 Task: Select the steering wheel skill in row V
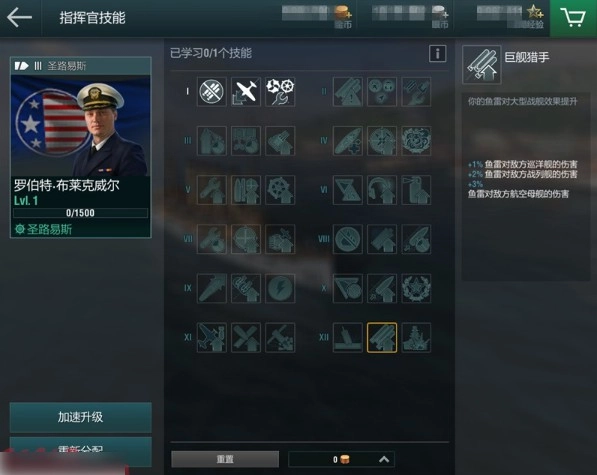(x=280, y=190)
